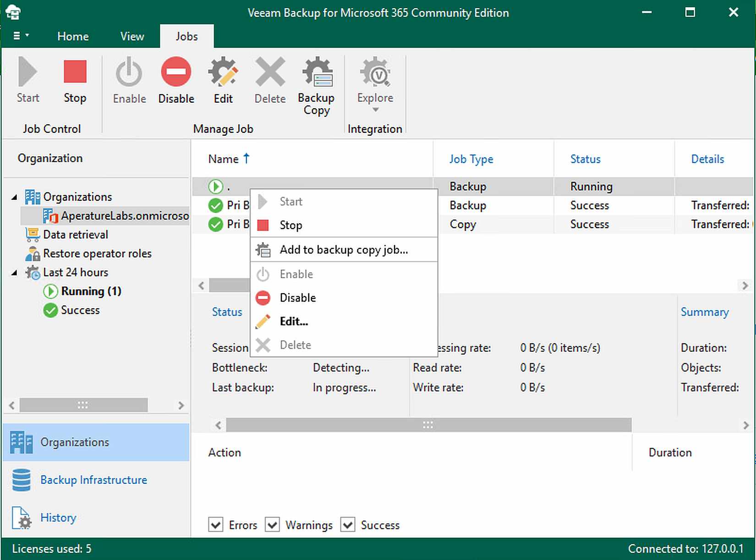
Task: Choose Enable from the context menu
Action: coord(344,274)
